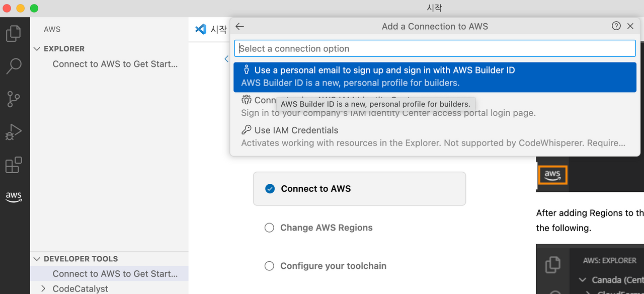
Task: Click the 'Add a Connection to AWS' title
Action: click(x=435, y=26)
